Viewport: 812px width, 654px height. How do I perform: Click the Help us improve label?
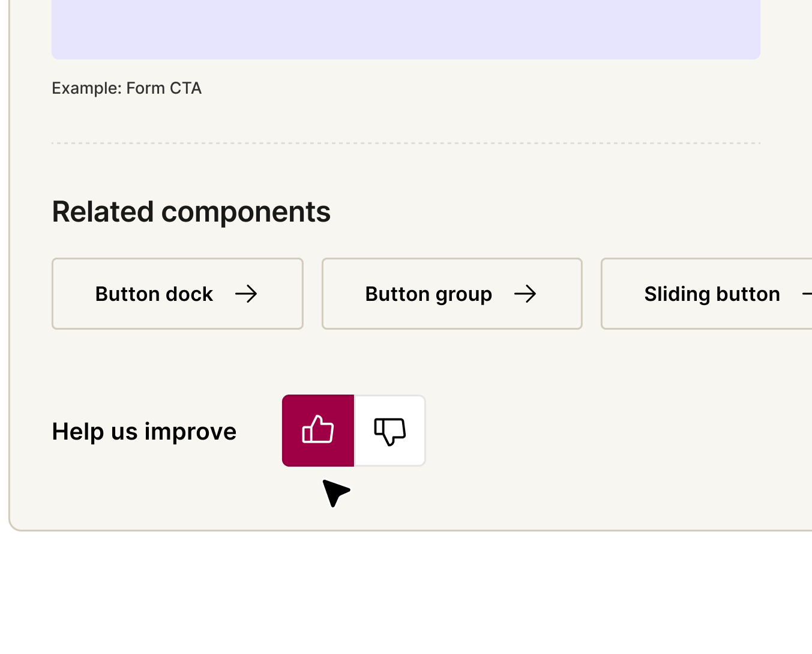(x=144, y=431)
